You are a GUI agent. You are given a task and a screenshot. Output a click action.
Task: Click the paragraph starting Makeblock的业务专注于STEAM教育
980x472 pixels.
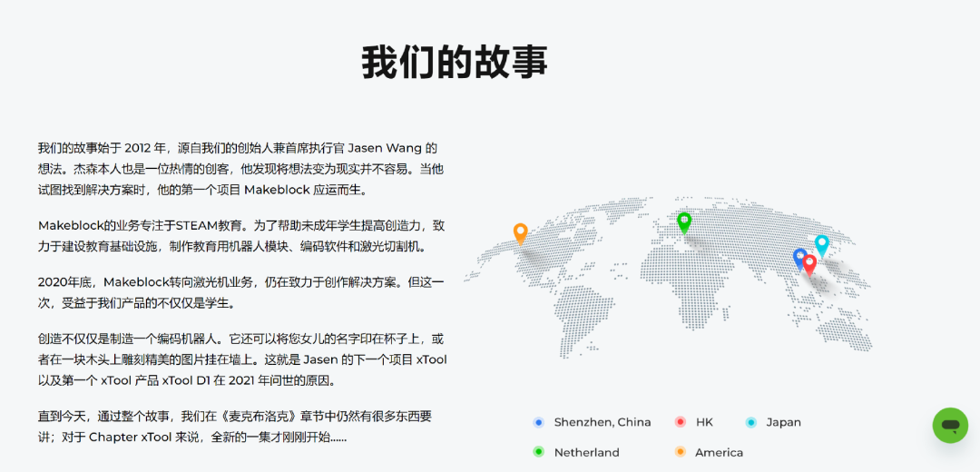pos(241,236)
